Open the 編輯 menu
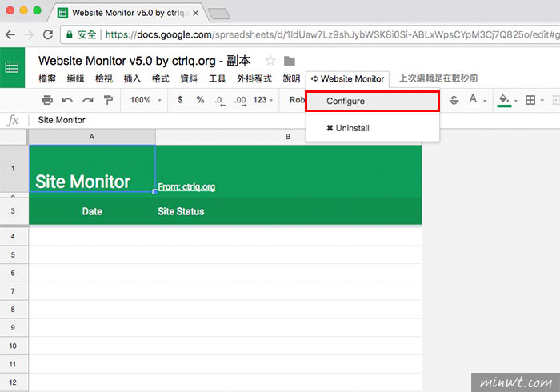The width and height of the screenshot is (560, 392). [x=75, y=78]
